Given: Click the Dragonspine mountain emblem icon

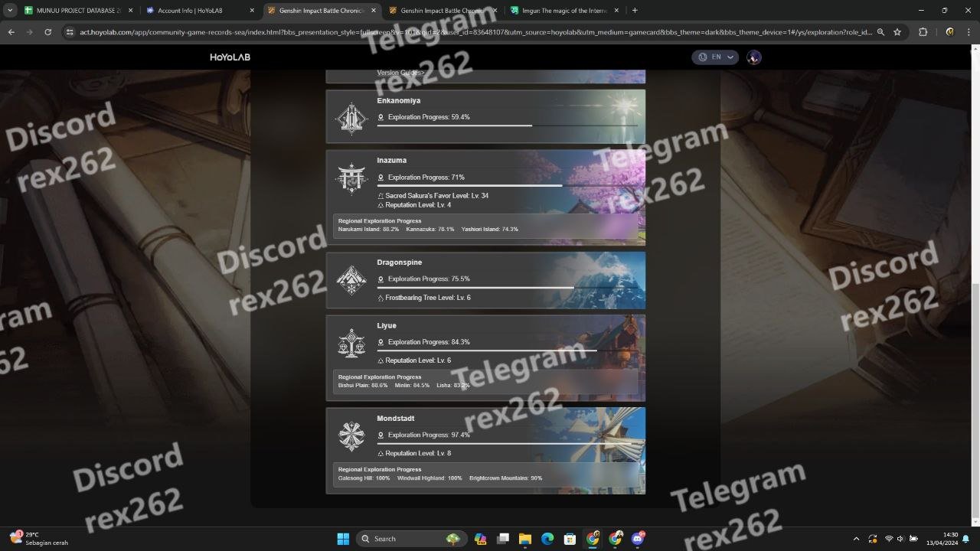Looking at the screenshot, I should tap(351, 280).
